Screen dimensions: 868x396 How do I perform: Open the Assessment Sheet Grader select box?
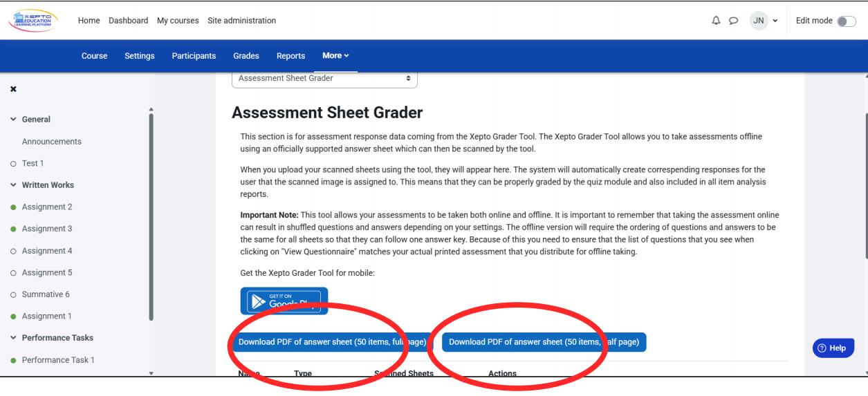pos(324,79)
